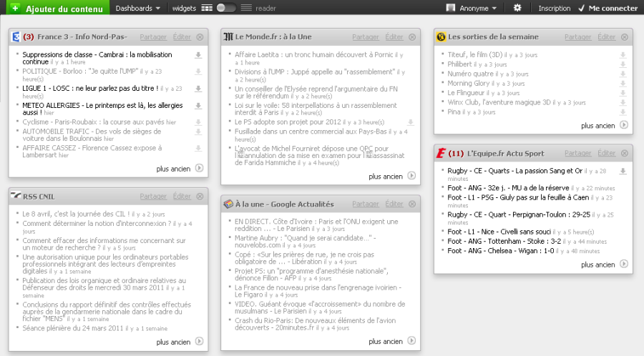644x356 pixels.
Task: Click Partager on Les sorties de la semaine
Action: point(578,37)
